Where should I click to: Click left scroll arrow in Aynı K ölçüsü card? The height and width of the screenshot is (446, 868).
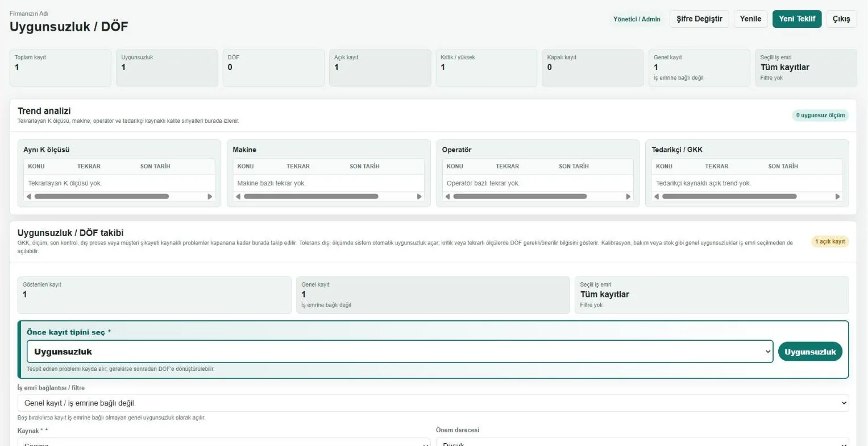(x=28, y=197)
